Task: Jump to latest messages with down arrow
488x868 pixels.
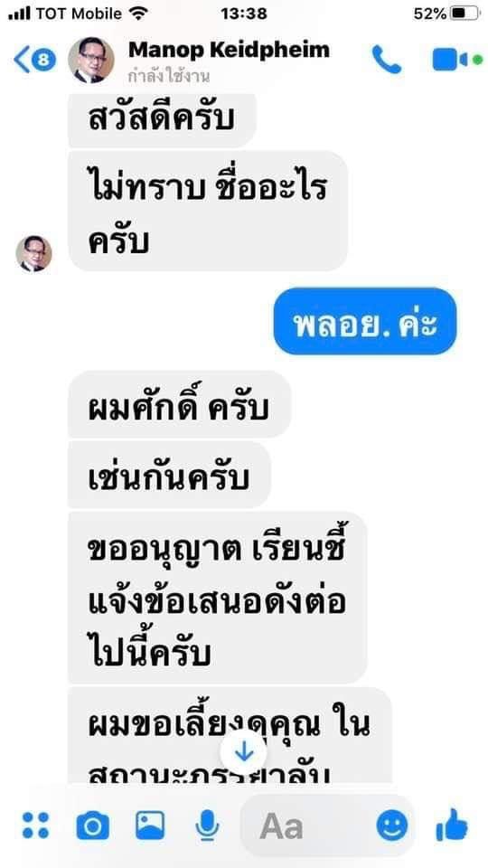Action: (x=243, y=753)
